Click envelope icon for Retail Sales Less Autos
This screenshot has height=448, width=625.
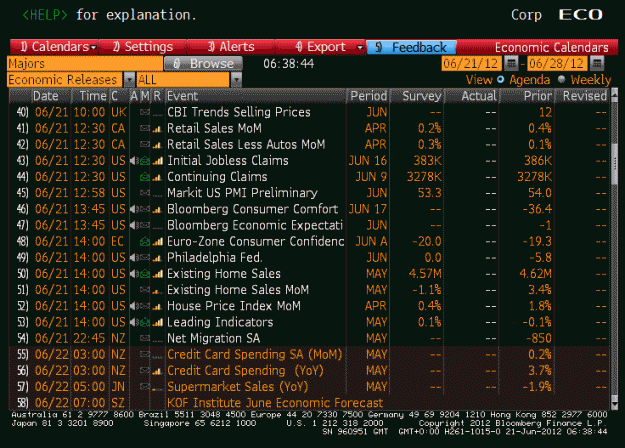click(x=145, y=144)
